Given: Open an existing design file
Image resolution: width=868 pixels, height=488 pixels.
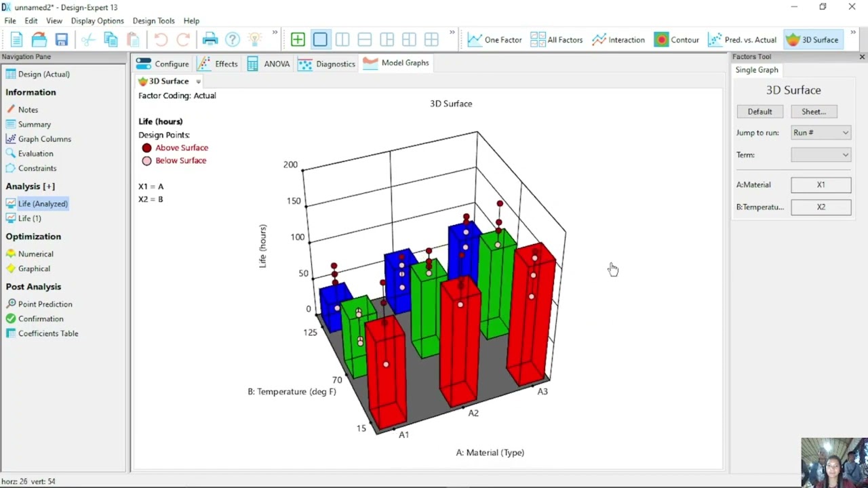Looking at the screenshot, I should pyautogui.click(x=39, y=39).
